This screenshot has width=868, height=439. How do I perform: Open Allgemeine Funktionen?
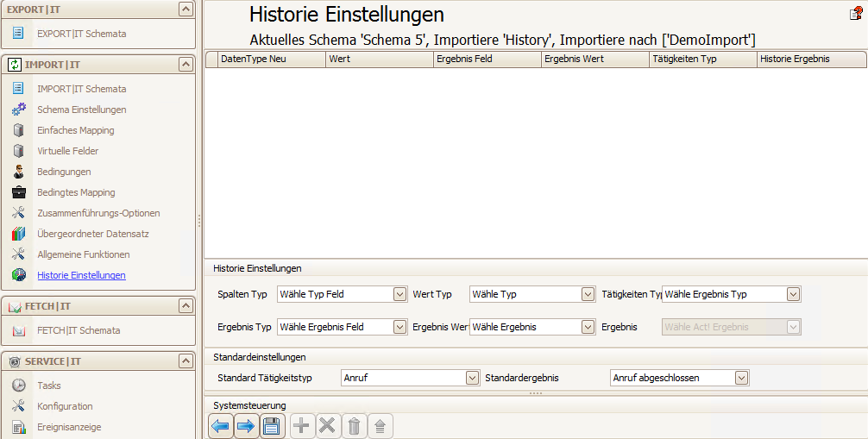click(x=83, y=254)
